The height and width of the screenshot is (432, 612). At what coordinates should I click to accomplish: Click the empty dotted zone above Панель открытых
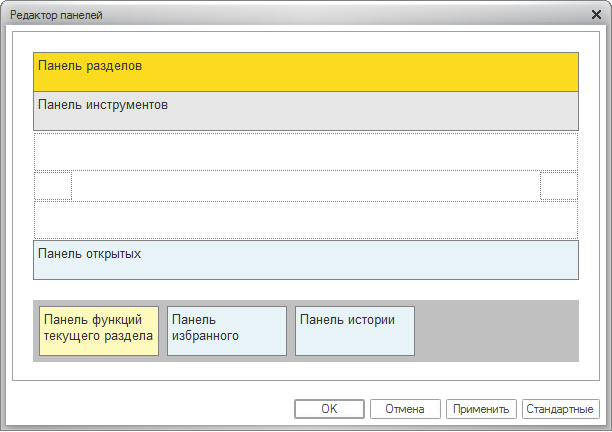306,219
